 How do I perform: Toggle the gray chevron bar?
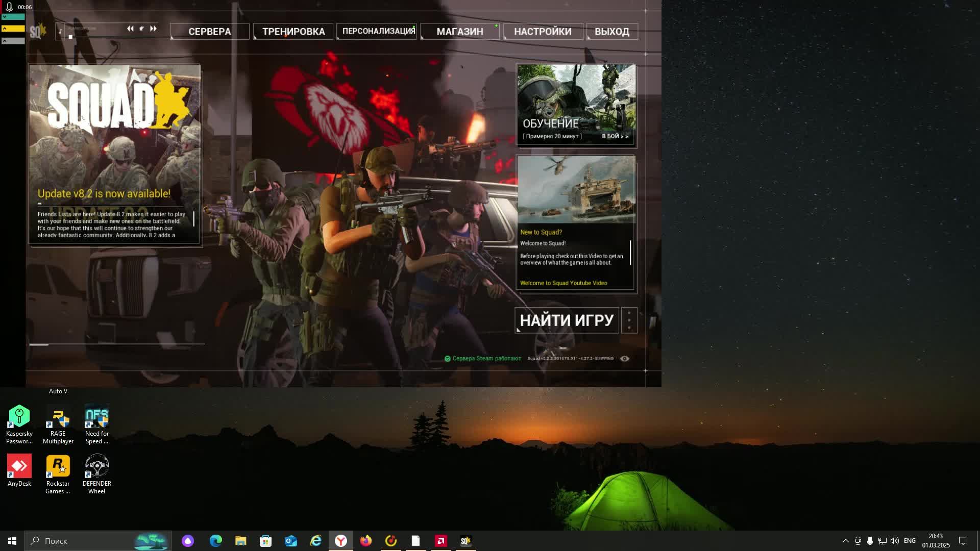click(13, 41)
